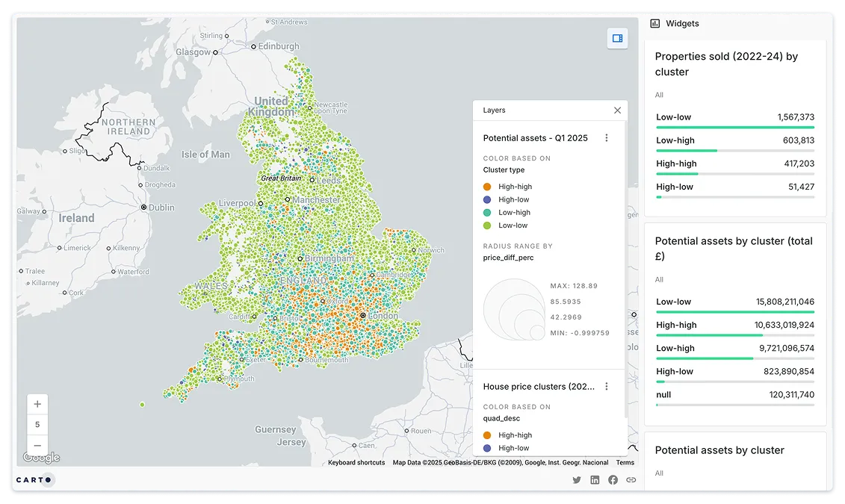
Task: Share map via LinkedIn icon
Action: (x=595, y=480)
